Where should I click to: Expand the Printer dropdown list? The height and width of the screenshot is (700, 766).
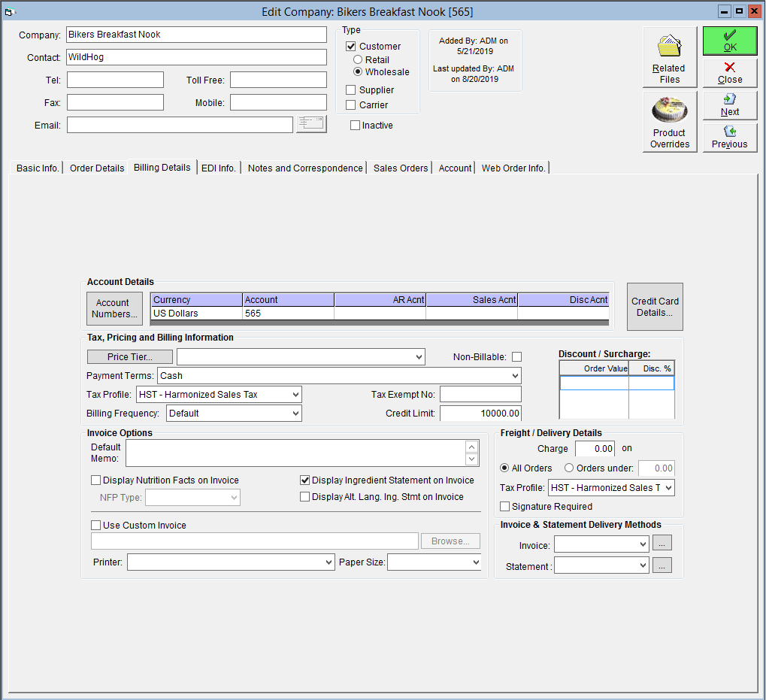[329, 562]
